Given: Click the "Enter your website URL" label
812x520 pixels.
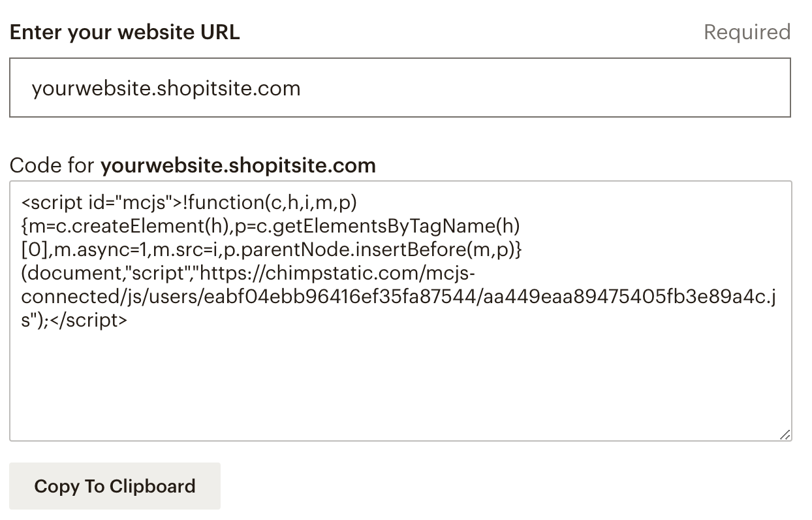Looking at the screenshot, I should coord(125,32).
